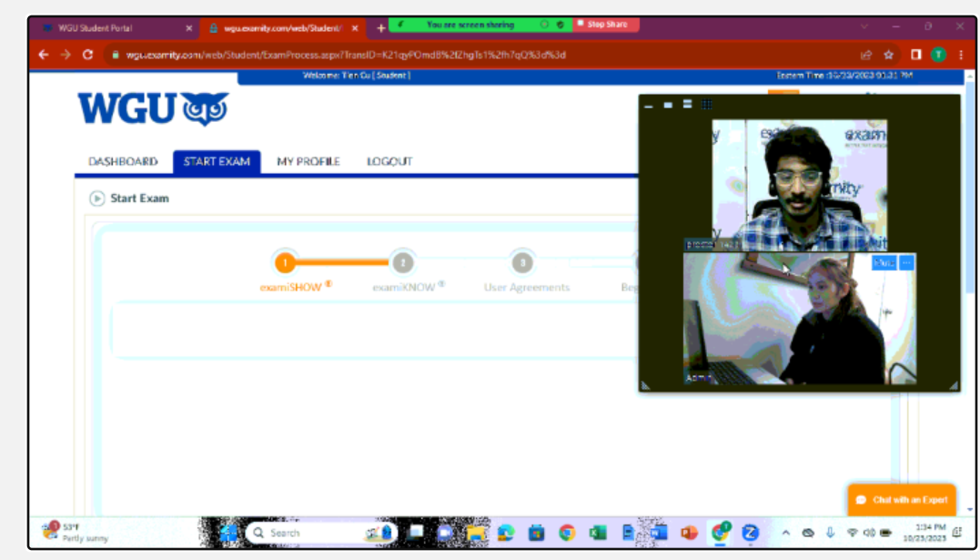
Task: Click the Start Exam play icon
Action: [96, 199]
